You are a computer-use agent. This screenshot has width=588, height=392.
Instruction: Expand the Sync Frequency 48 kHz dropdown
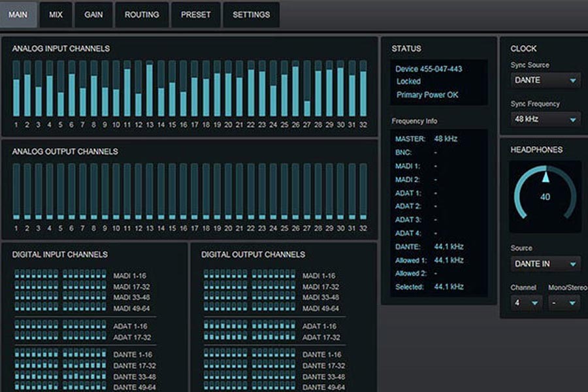pyautogui.click(x=546, y=119)
